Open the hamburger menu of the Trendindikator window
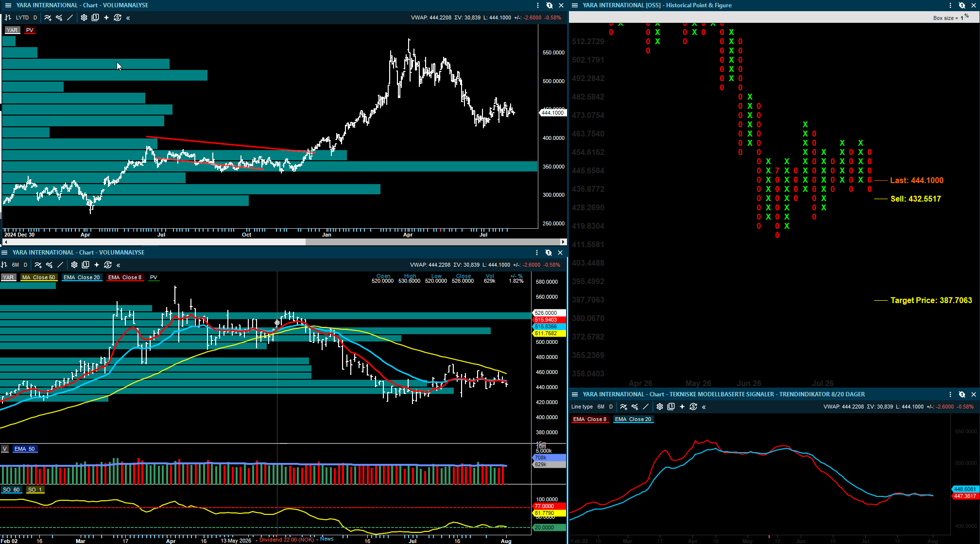This screenshot has width=980, height=544. [575, 394]
